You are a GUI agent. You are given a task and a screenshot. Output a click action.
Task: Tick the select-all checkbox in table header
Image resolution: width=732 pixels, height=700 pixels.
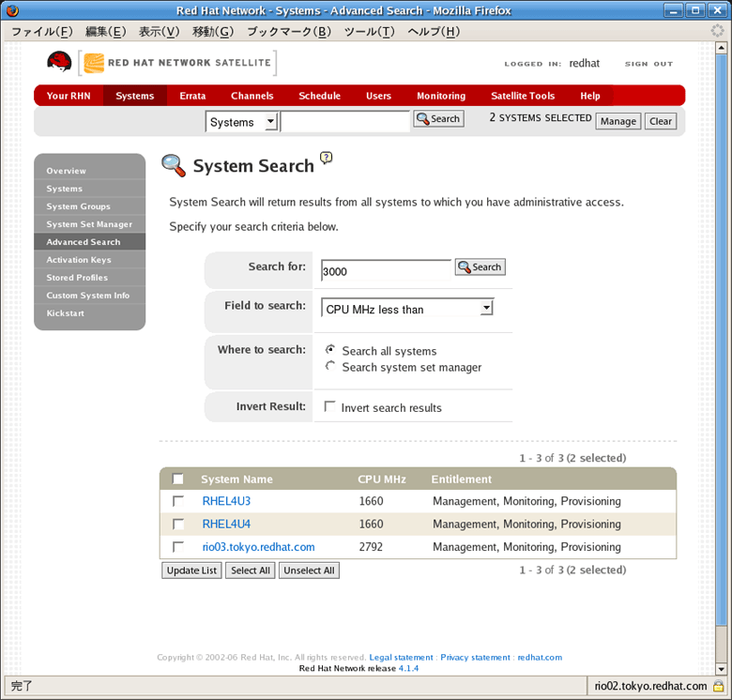(x=177, y=479)
